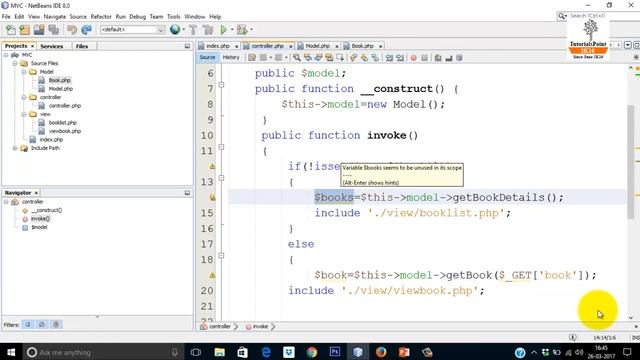Collapse the controller folder in Projects tree
Viewport: 640px width, 360px height.
tap(24, 97)
